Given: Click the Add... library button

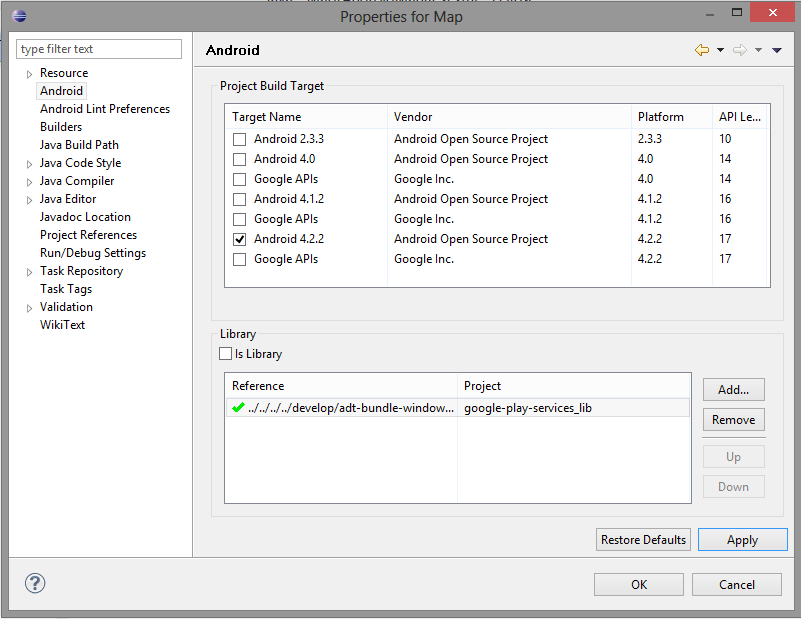Looking at the screenshot, I should pos(734,390).
